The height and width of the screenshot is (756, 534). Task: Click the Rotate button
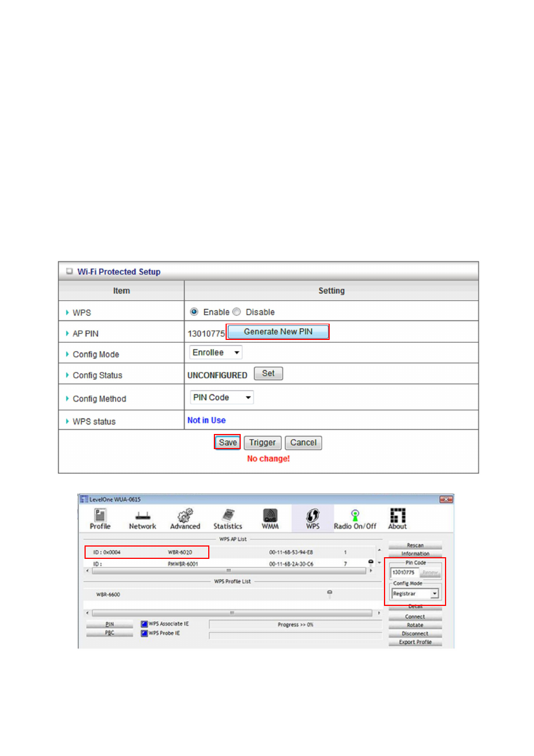(415, 625)
